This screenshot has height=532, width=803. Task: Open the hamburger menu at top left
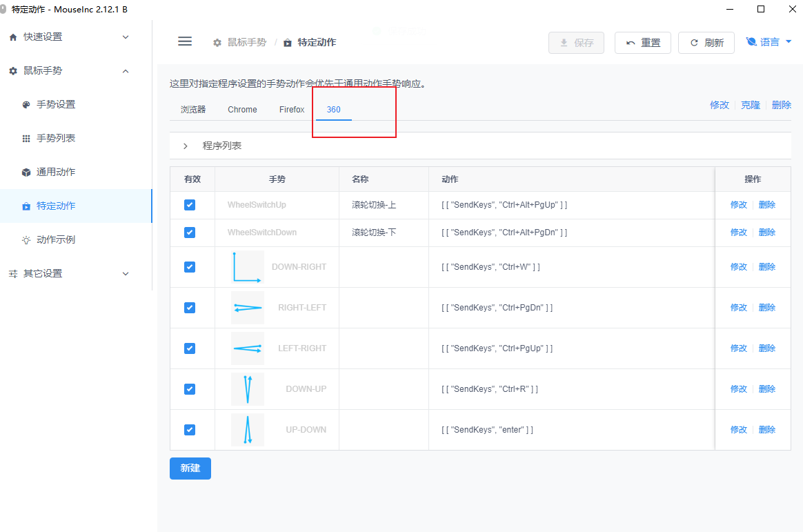[185, 41]
